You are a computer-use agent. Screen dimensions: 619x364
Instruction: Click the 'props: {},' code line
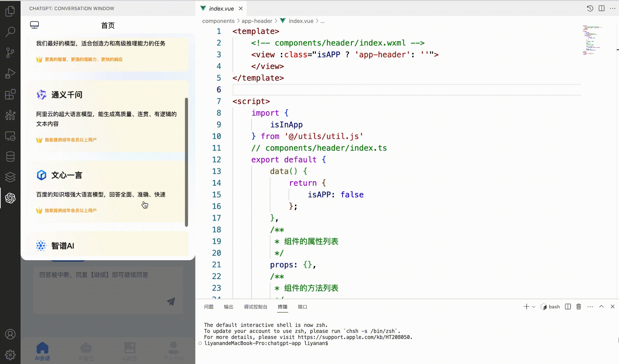pyautogui.click(x=293, y=265)
